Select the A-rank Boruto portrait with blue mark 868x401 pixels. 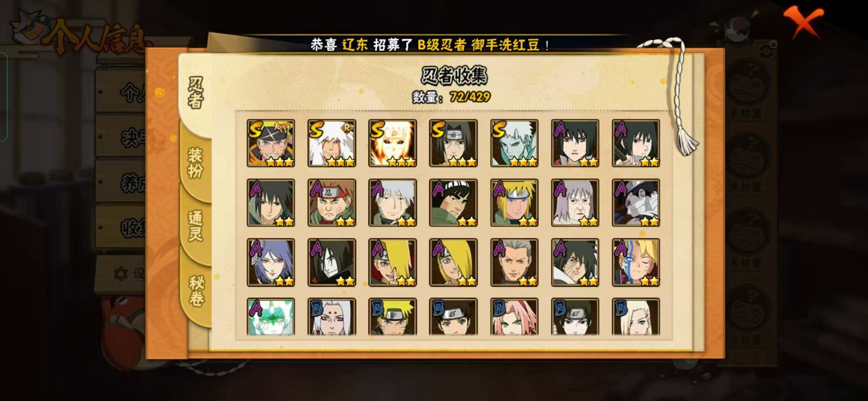click(636, 263)
